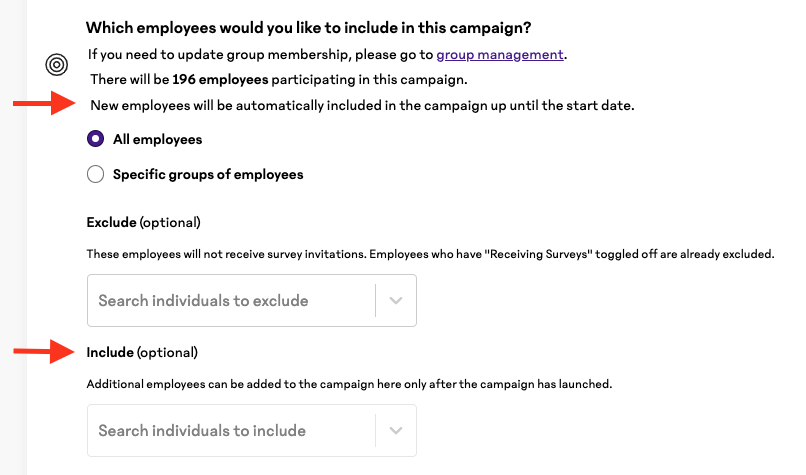Click the 'All employees' label text
Image resolution: width=806 pixels, height=475 pixels.
[x=158, y=139]
